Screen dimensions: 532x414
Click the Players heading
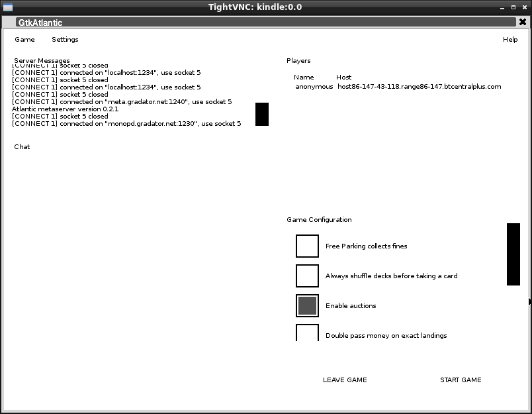298,61
